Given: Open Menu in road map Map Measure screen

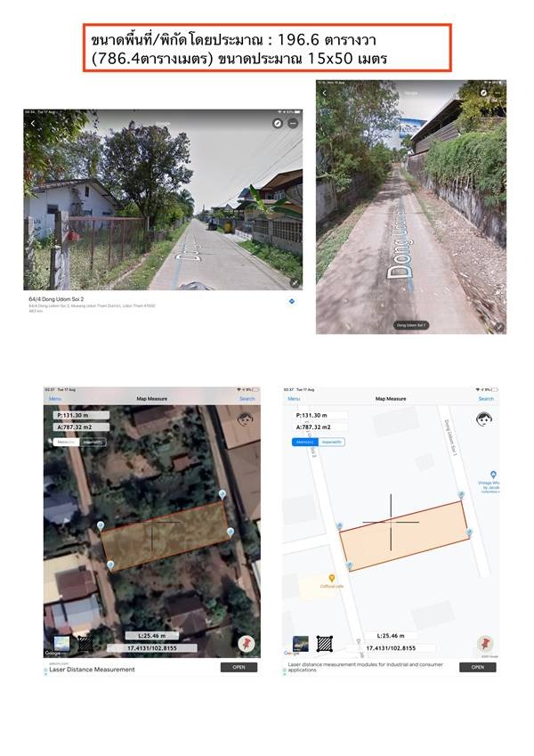Looking at the screenshot, I should click(295, 399).
